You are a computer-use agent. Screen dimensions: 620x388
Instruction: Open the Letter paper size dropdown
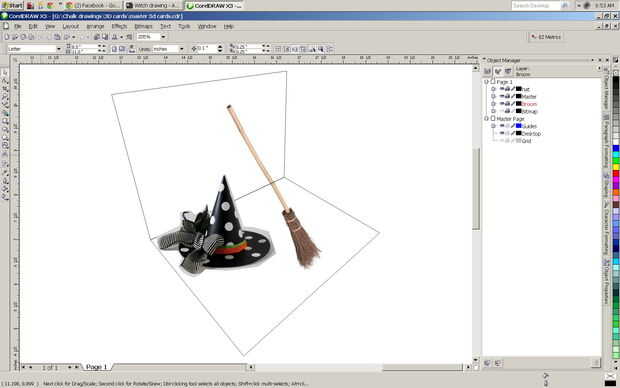click(x=59, y=49)
